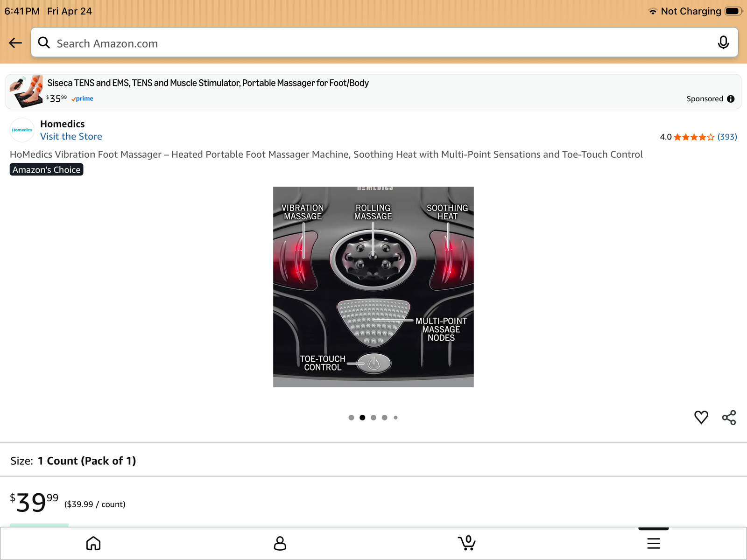Viewport: 747px width, 560px height.
Task: Open the Home tab icon
Action: [93, 543]
